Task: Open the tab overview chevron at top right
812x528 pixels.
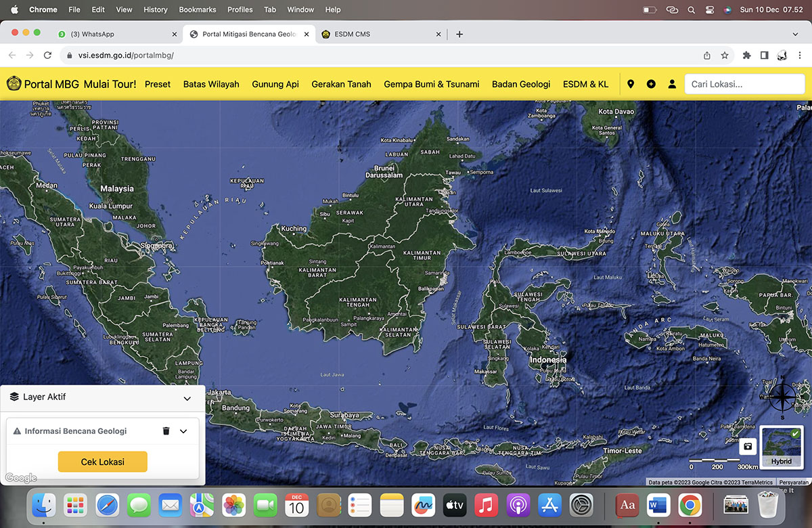Action: click(x=794, y=33)
